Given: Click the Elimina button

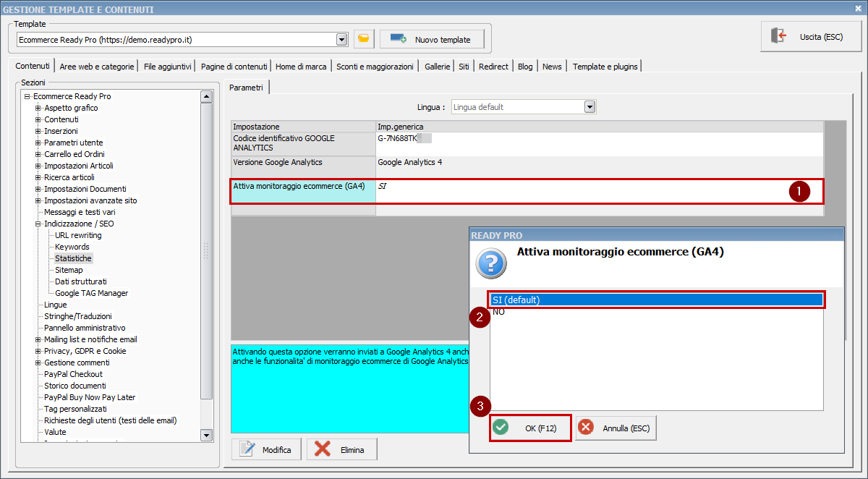Looking at the screenshot, I should [342, 449].
